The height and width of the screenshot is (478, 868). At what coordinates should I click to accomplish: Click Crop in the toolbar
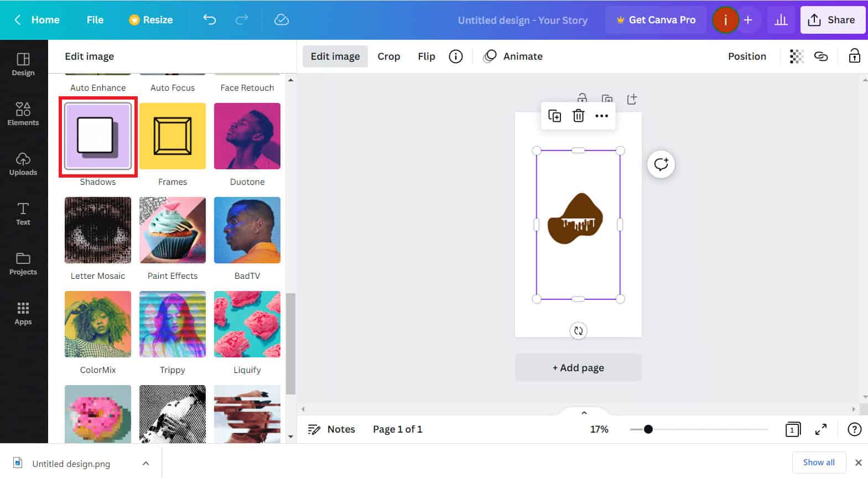click(389, 56)
